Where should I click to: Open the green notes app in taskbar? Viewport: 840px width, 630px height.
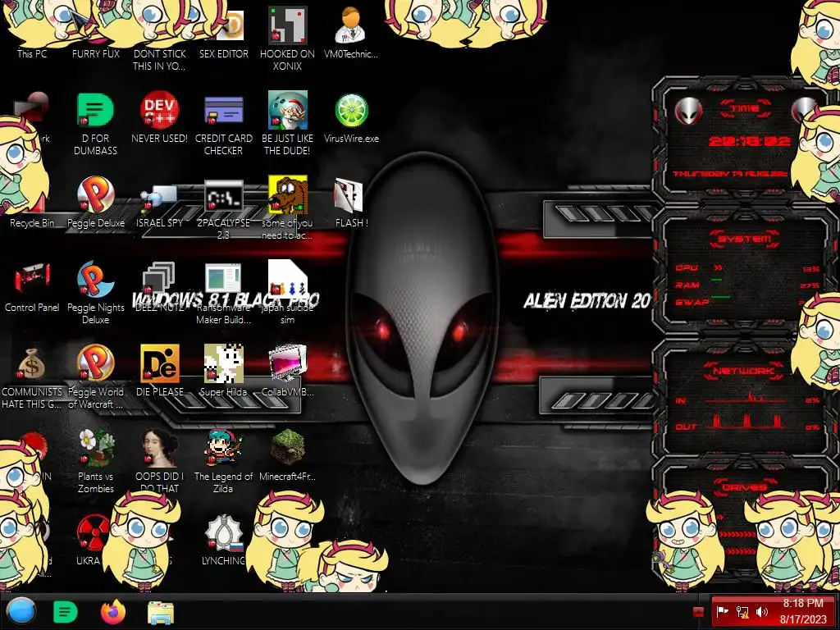(x=66, y=612)
